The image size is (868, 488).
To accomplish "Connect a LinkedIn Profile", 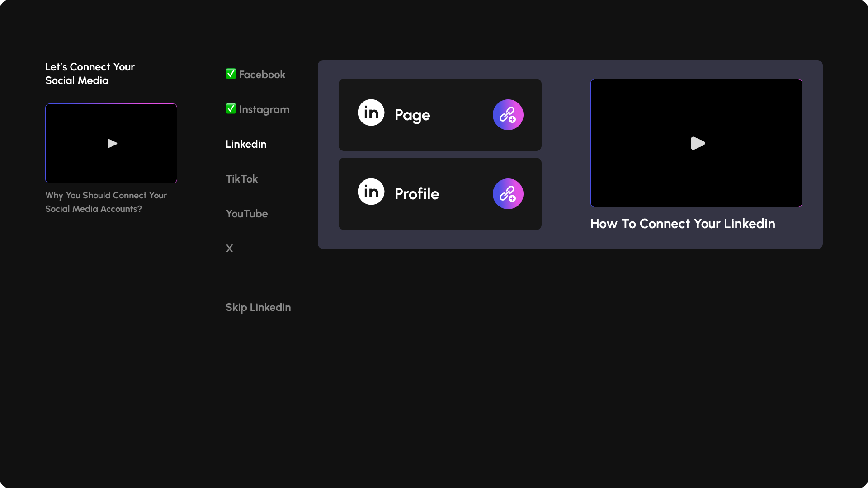I will [439, 193].
